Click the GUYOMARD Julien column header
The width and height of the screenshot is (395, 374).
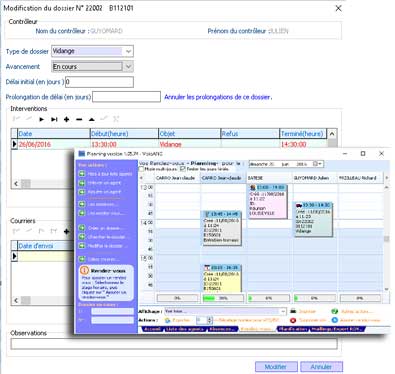point(315,178)
